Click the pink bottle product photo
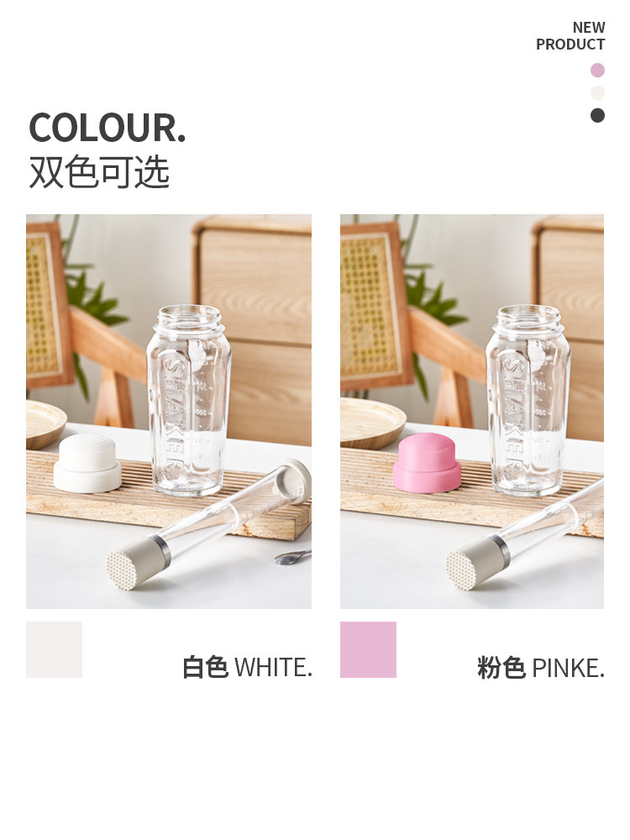The image size is (630, 840). click(x=472, y=412)
